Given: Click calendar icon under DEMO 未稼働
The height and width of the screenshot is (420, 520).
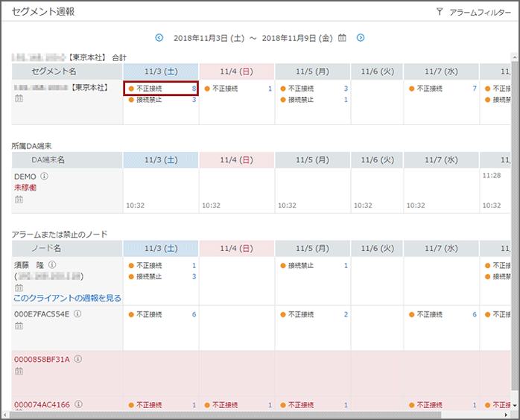Looking at the screenshot, I should tap(19, 199).
